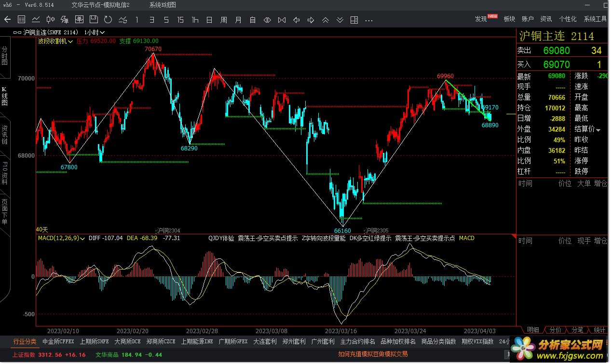Image resolution: width=611 pixels, height=364 pixels.
Task: Click the 沪铜主连 2114 contract title
Action: click(x=557, y=36)
